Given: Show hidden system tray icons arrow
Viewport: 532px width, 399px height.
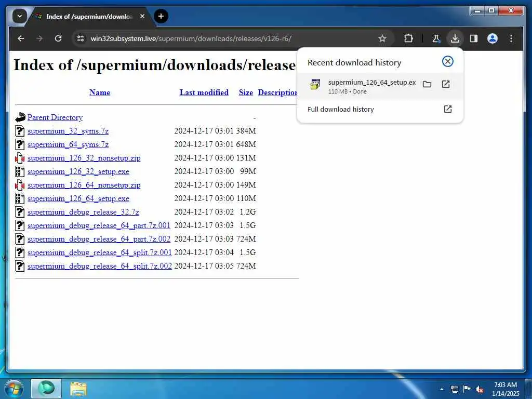Looking at the screenshot, I should pyautogui.click(x=442, y=389).
